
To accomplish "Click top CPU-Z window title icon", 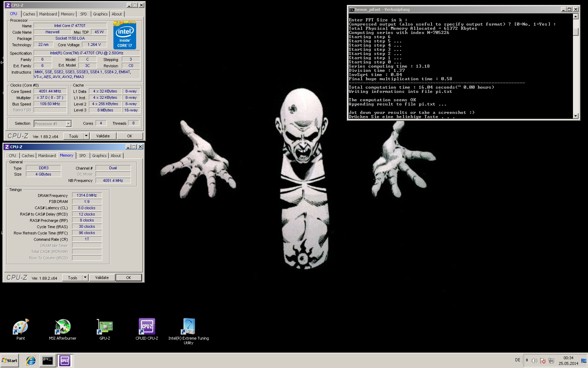I will [8, 5].
